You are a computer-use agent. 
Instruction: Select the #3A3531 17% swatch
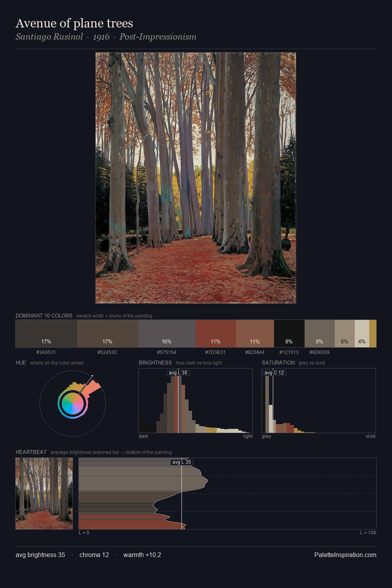coord(46,334)
